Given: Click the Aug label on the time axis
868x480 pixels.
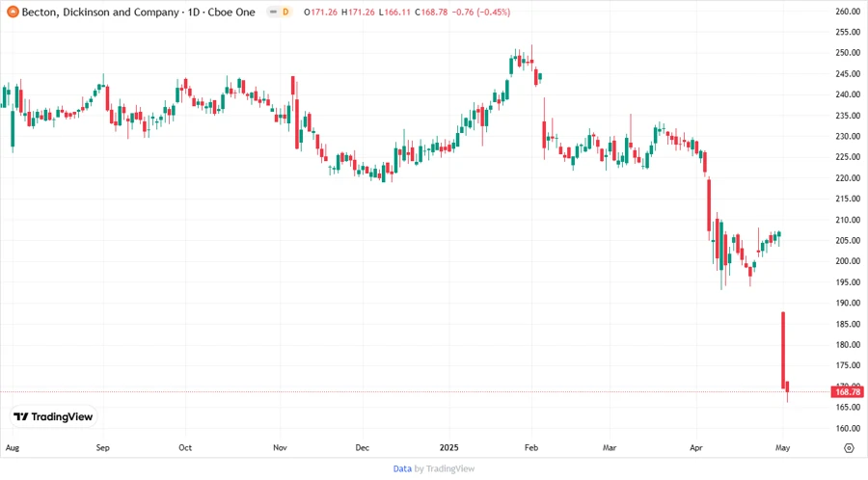Looking at the screenshot, I should click(13, 447).
